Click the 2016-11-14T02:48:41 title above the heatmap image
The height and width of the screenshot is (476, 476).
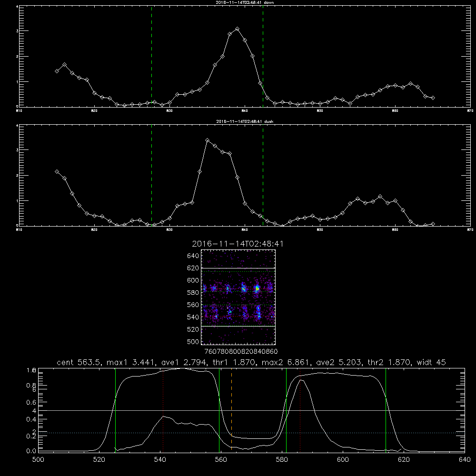(238, 244)
